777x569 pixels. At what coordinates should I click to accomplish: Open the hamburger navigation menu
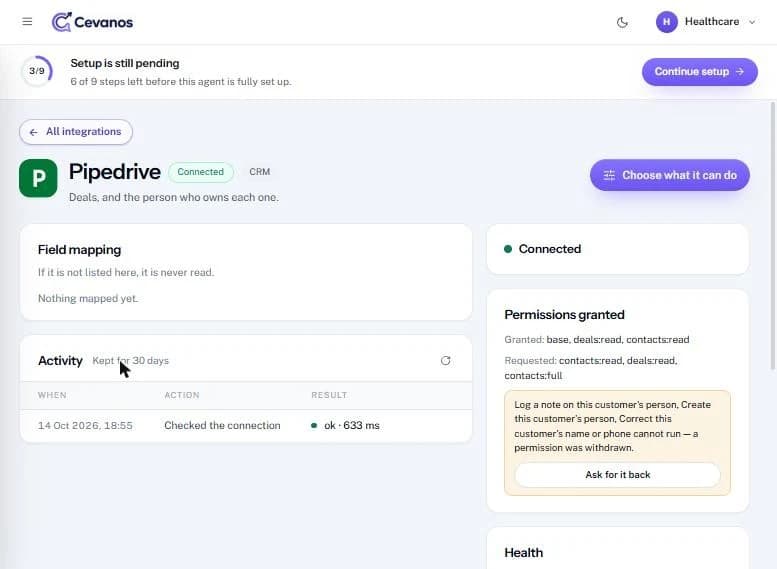(27, 22)
